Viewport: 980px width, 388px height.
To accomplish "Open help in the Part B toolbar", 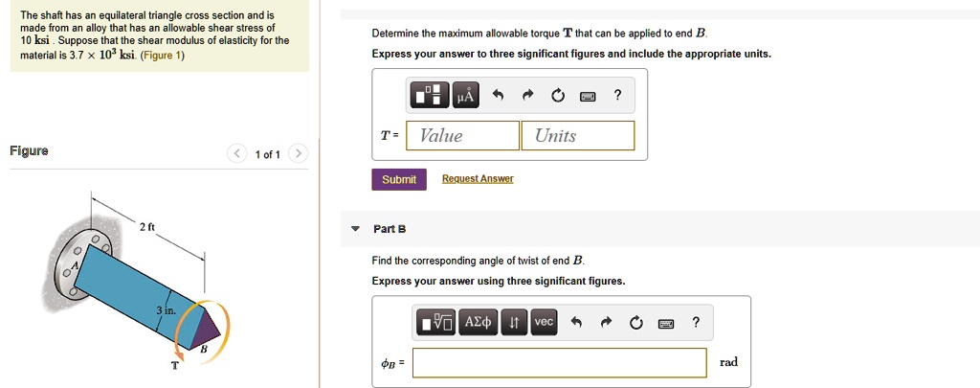I will [x=696, y=322].
